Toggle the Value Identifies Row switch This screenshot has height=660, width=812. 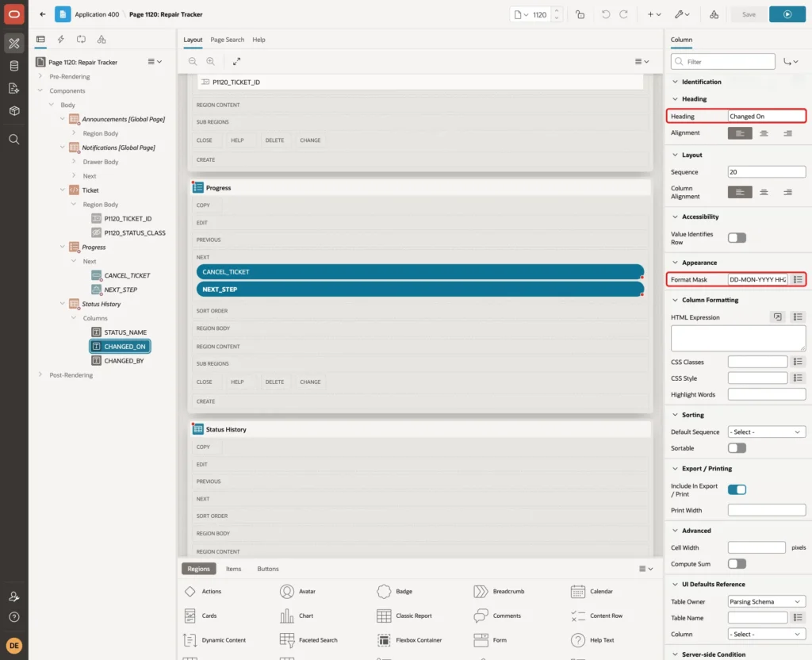[737, 238]
